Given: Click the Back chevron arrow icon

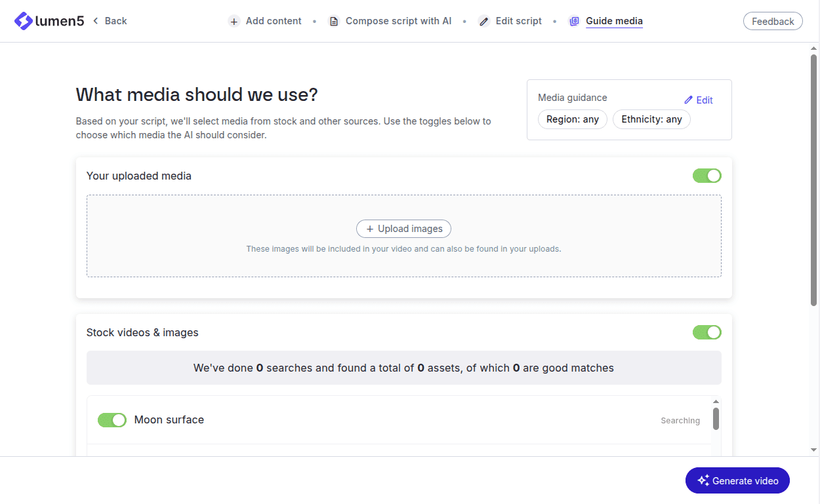Looking at the screenshot, I should (x=96, y=21).
